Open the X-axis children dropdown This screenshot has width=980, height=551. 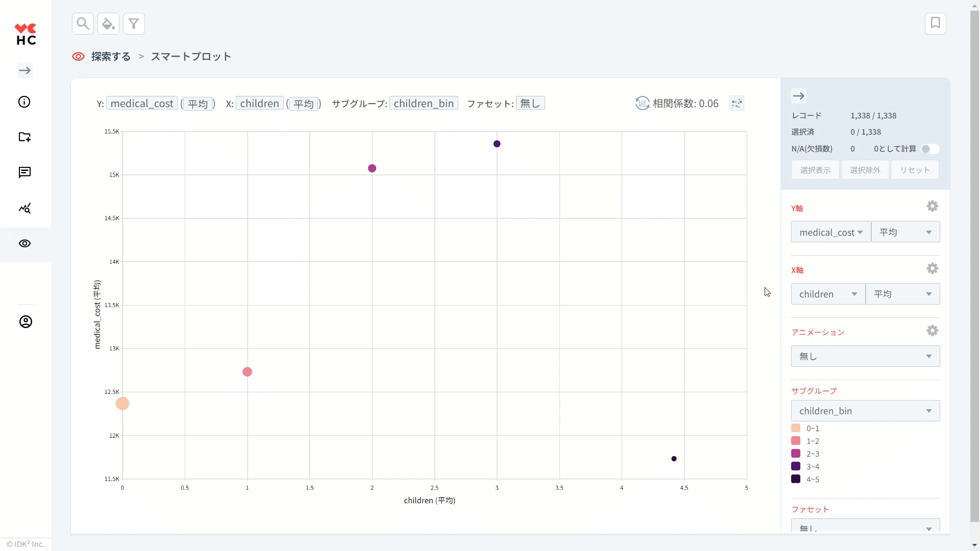tap(827, 294)
